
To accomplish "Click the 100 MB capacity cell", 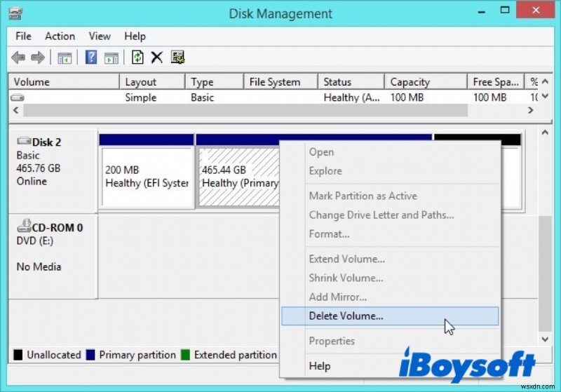I will [x=407, y=97].
